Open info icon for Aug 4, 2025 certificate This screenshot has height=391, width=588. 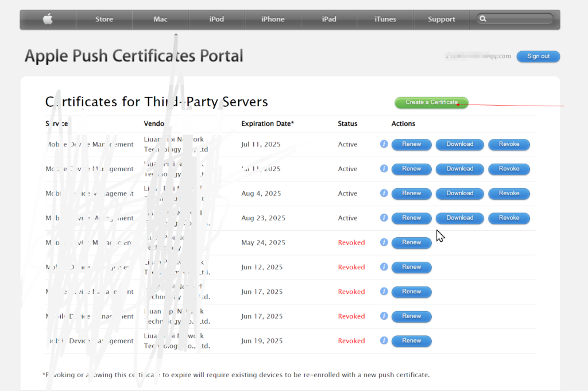[x=384, y=193]
